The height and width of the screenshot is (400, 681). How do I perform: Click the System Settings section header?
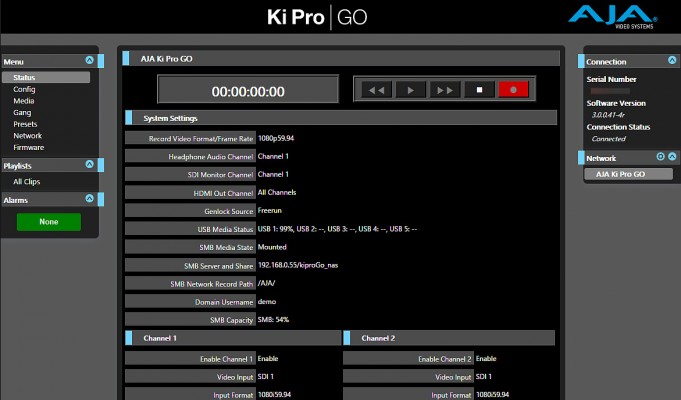tap(341, 118)
